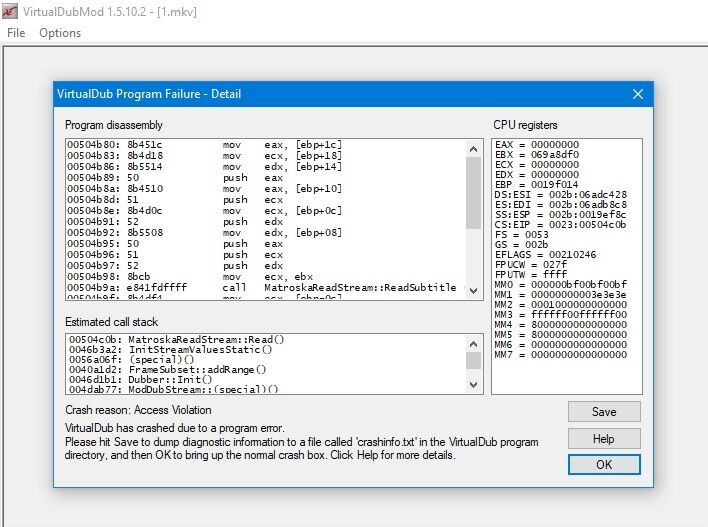Click the ES:EDI register line

pyautogui.click(x=561, y=205)
